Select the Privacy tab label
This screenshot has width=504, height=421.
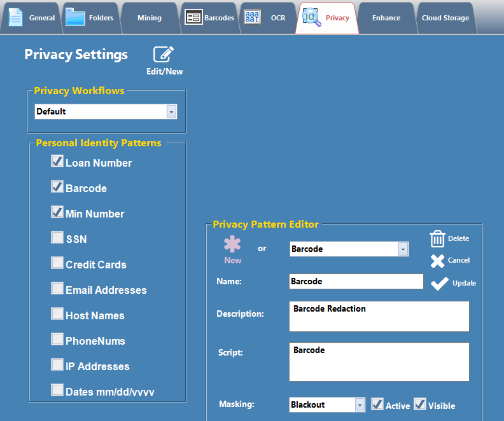click(x=337, y=18)
